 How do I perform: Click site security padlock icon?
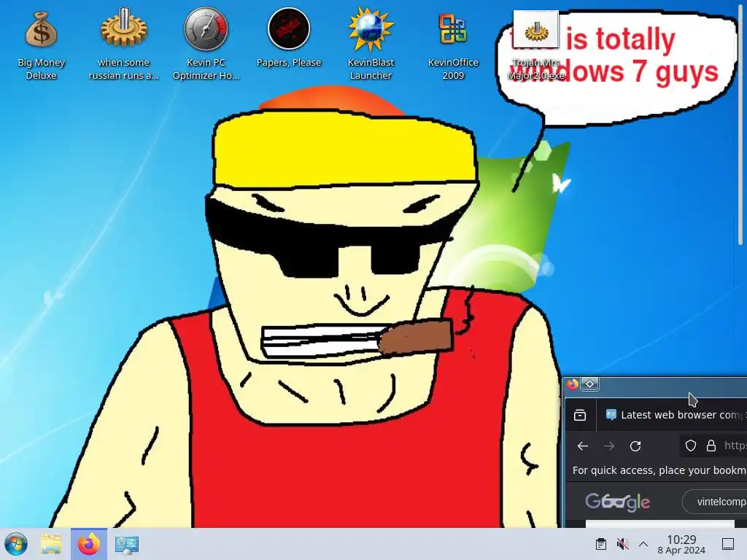pyautogui.click(x=711, y=446)
